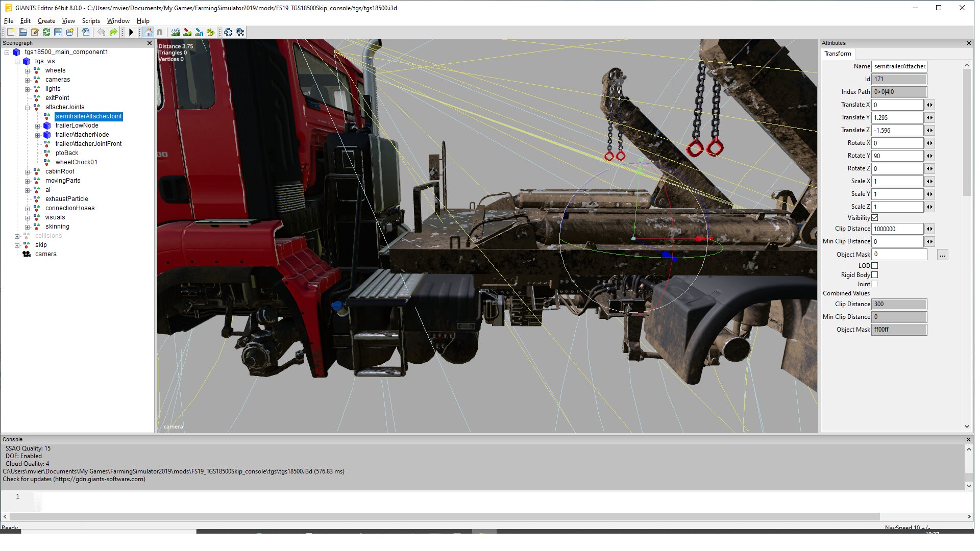Open the Create menu
980x551 pixels.
[x=46, y=21]
